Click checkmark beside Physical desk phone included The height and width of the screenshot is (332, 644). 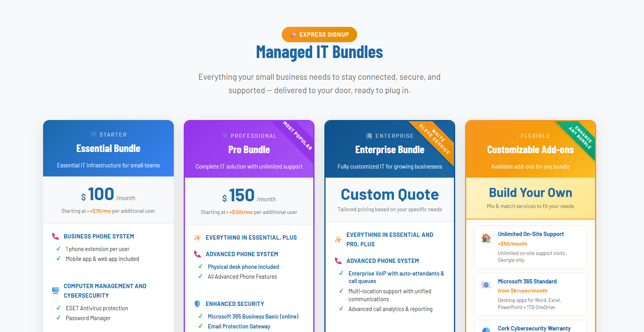(x=200, y=266)
